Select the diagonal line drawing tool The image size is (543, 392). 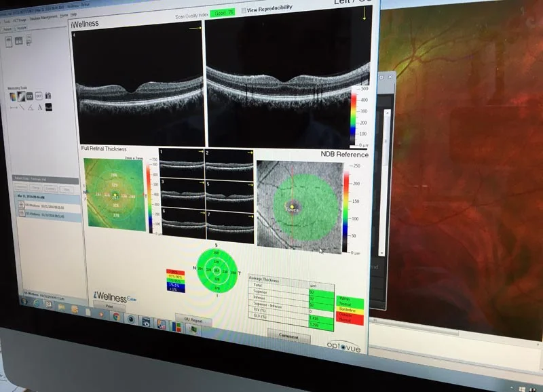tap(22, 108)
